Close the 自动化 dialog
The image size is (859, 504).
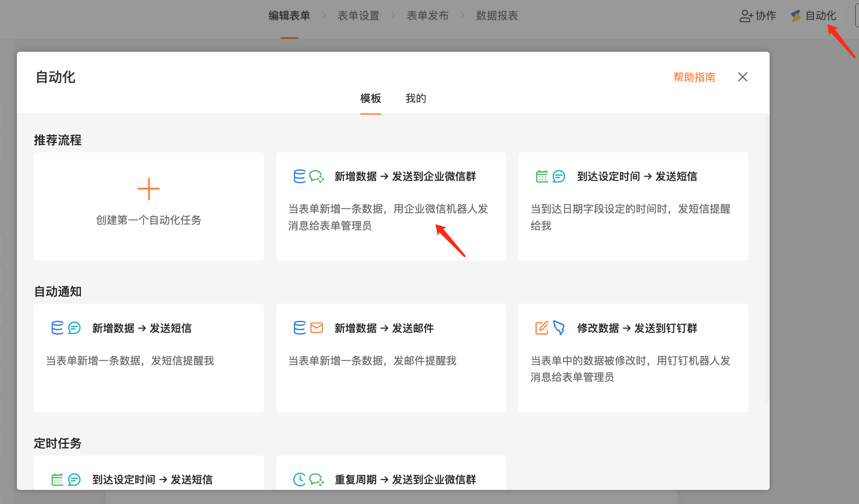pyautogui.click(x=743, y=77)
